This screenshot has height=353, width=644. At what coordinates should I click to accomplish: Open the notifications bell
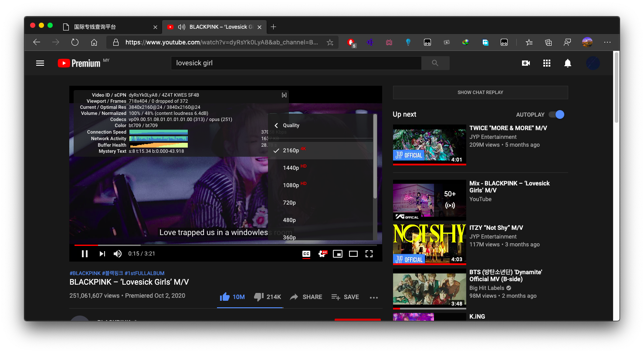[x=568, y=63]
